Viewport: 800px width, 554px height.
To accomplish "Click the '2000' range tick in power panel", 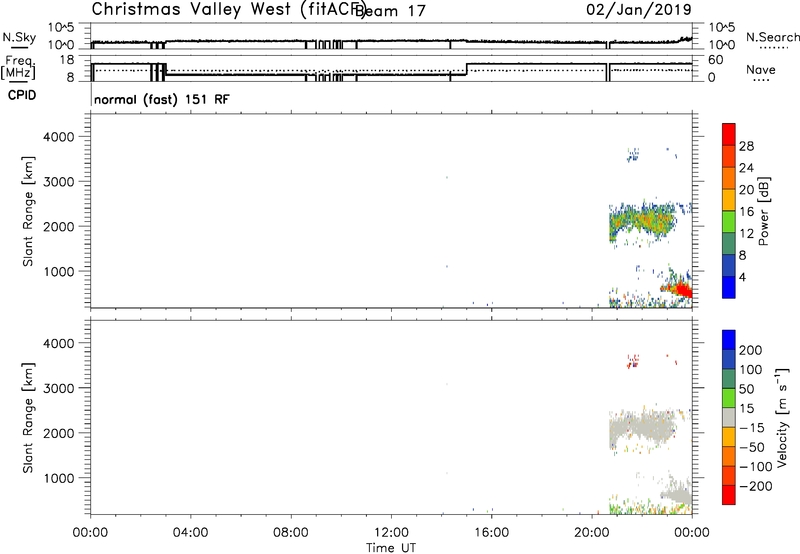I will coord(59,226).
